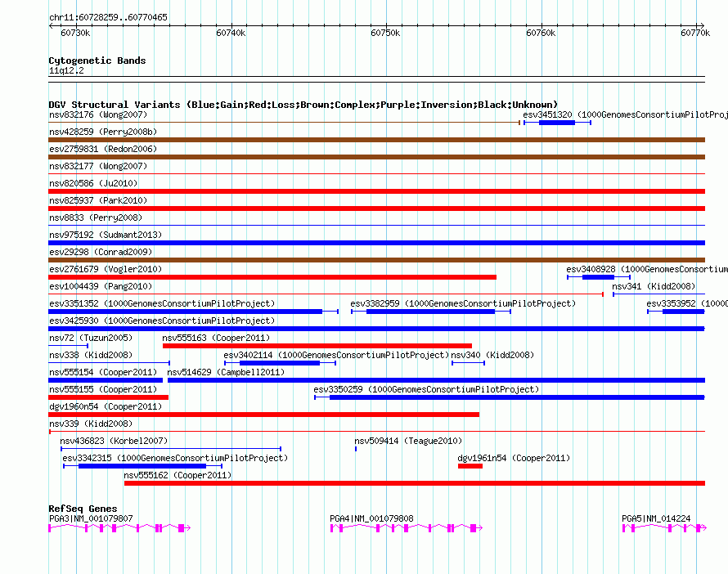728x574 pixels.
Task: Click the nsv341 (Kidd2008) label
Action: point(654,286)
